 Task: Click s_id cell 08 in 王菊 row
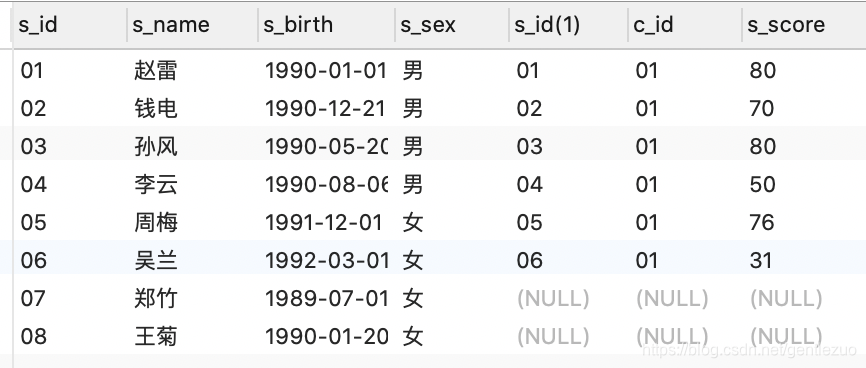tap(34, 336)
